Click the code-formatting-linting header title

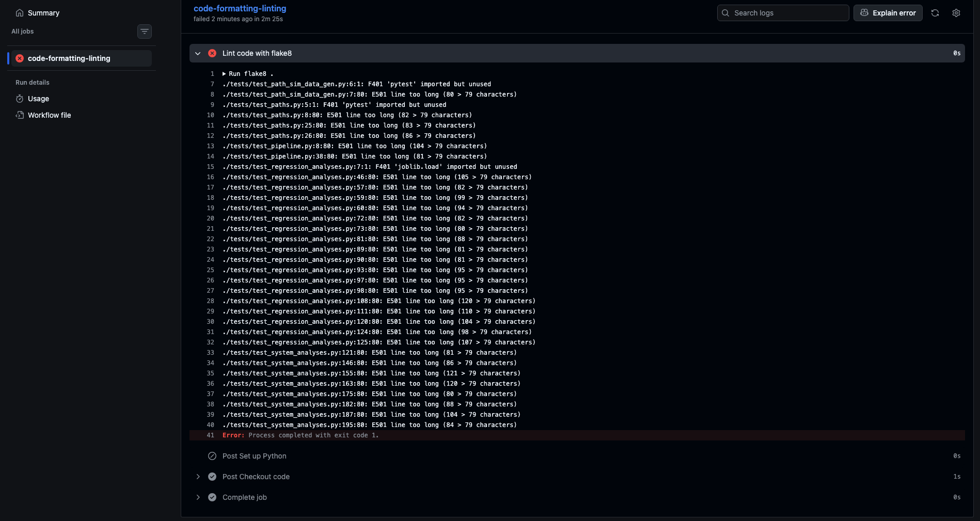pyautogui.click(x=240, y=8)
